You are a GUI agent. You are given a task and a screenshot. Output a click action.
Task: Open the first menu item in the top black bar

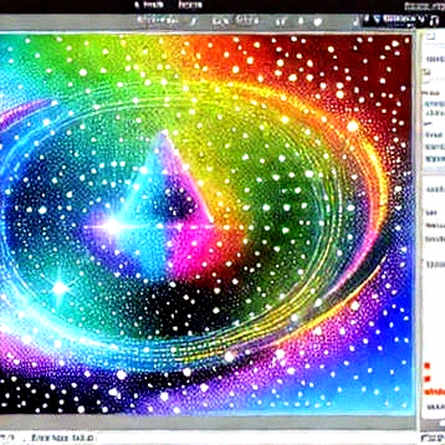pyautogui.click(x=149, y=5)
